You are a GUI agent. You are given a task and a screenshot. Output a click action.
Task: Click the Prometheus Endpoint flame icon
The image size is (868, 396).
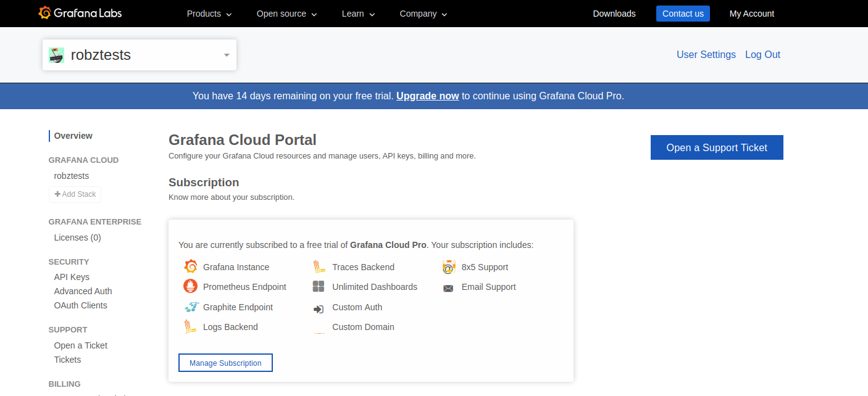tap(190, 287)
